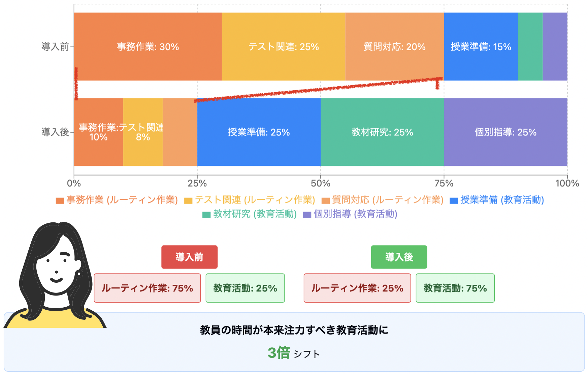
Task: Click the 3倍 シフト highlighted text
Action: click(294, 353)
